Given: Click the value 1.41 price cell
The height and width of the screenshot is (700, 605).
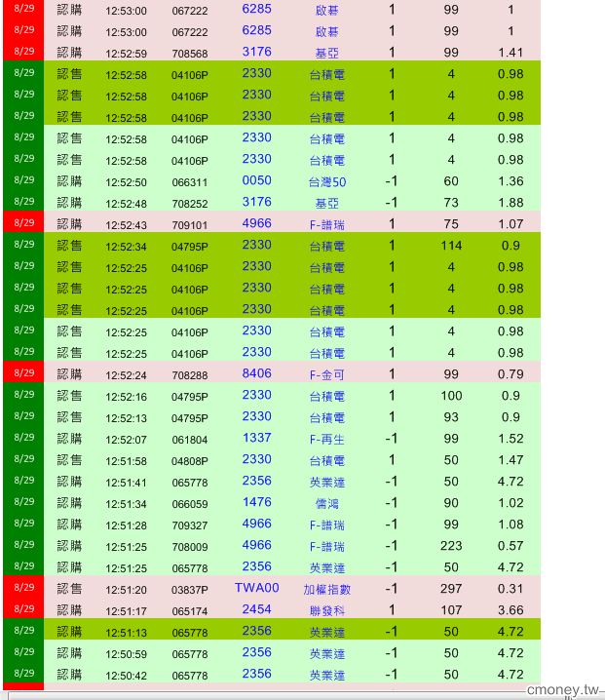Looking at the screenshot, I should tap(510, 53).
